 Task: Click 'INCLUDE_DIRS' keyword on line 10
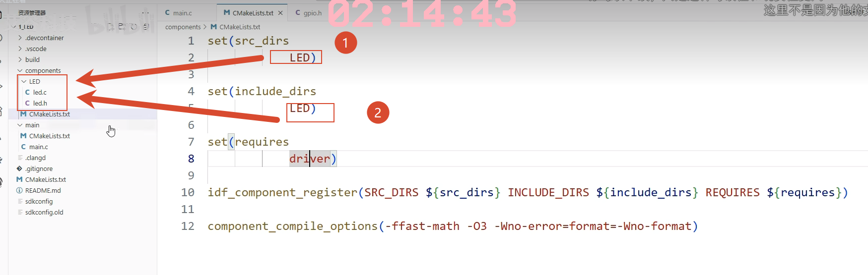click(548, 192)
